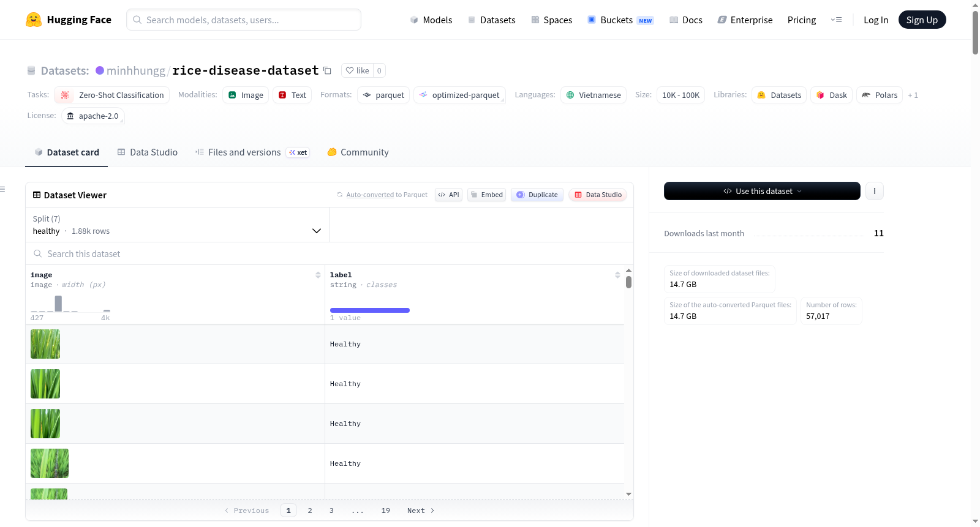The height and width of the screenshot is (527, 980).
Task: Go to page 19 of results
Action: [x=385, y=510]
